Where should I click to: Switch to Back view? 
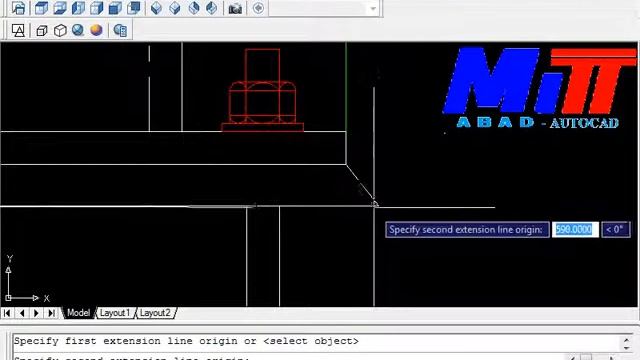[x=133, y=8]
